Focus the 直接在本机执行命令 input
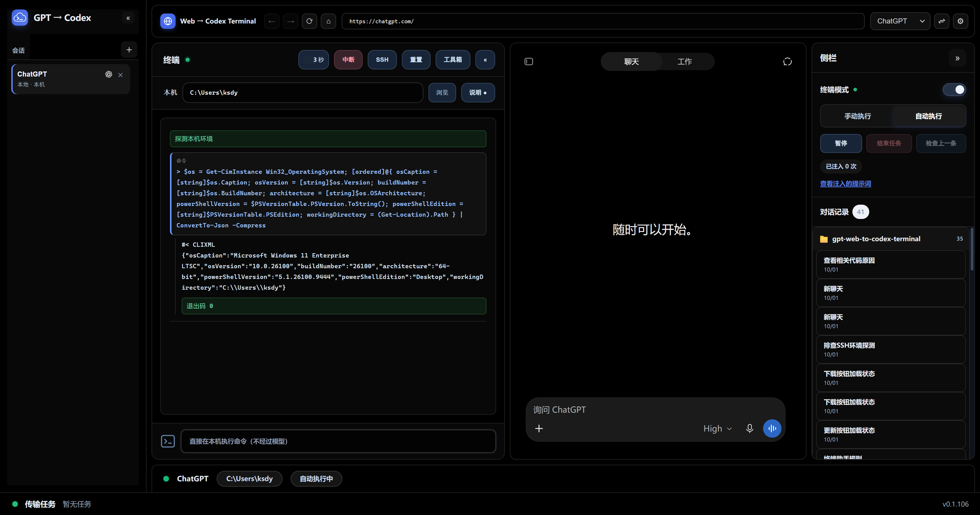 (x=338, y=441)
